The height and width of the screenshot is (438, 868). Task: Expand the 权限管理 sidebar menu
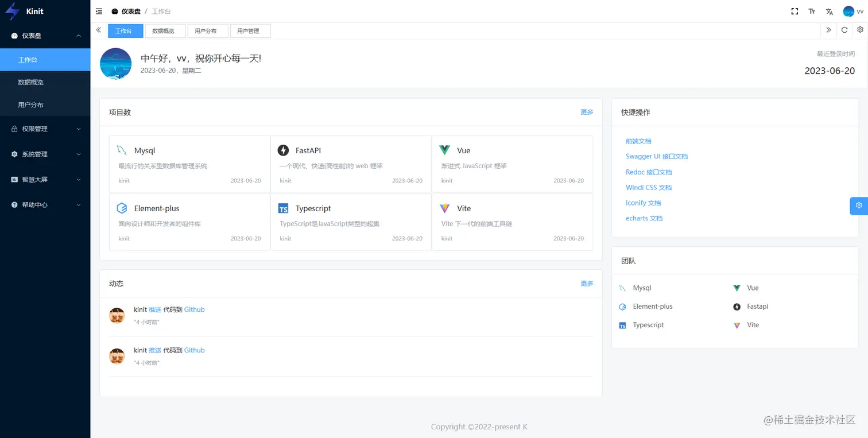tap(45, 129)
